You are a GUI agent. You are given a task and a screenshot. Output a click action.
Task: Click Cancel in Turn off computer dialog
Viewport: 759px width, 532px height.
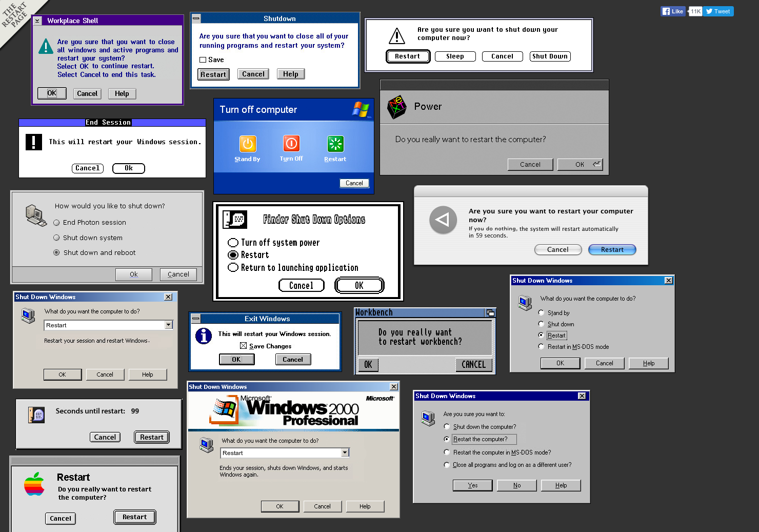coord(354,183)
